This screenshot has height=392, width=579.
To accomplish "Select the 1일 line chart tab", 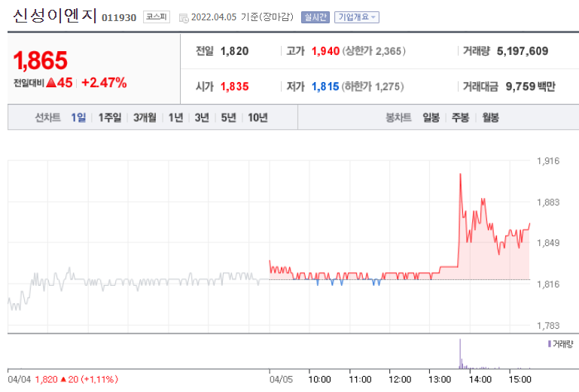I will click(x=78, y=117).
